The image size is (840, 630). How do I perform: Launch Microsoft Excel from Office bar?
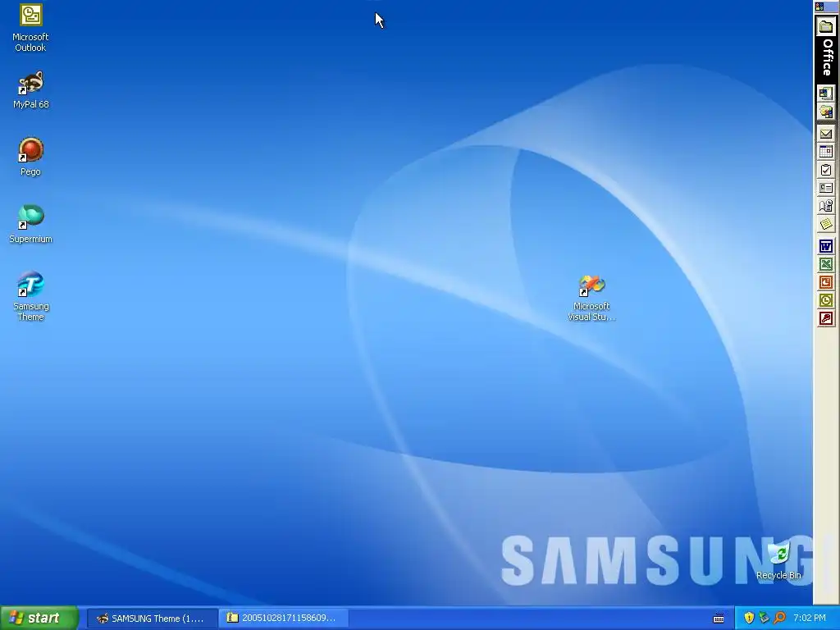[826, 264]
